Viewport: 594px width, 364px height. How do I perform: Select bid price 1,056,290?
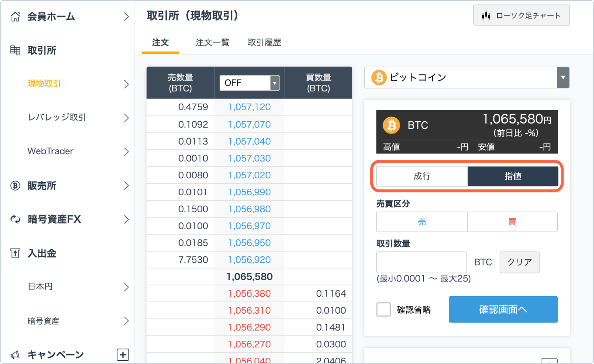click(x=250, y=327)
